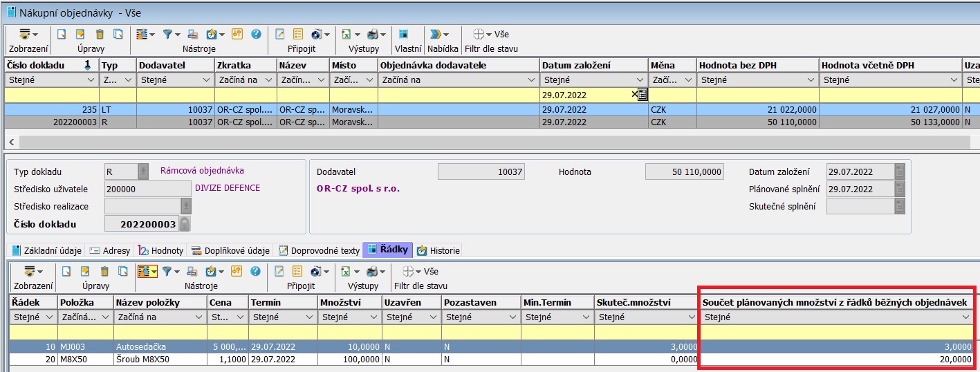Click the lock icon next to Číslo dokladu

pyautogui.click(x=185, y=224)
